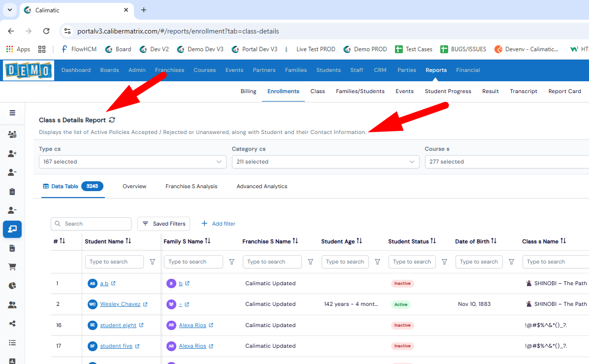Click the Saved Filters button
Screen dimensions: 589x364
(x=164, y=224)
